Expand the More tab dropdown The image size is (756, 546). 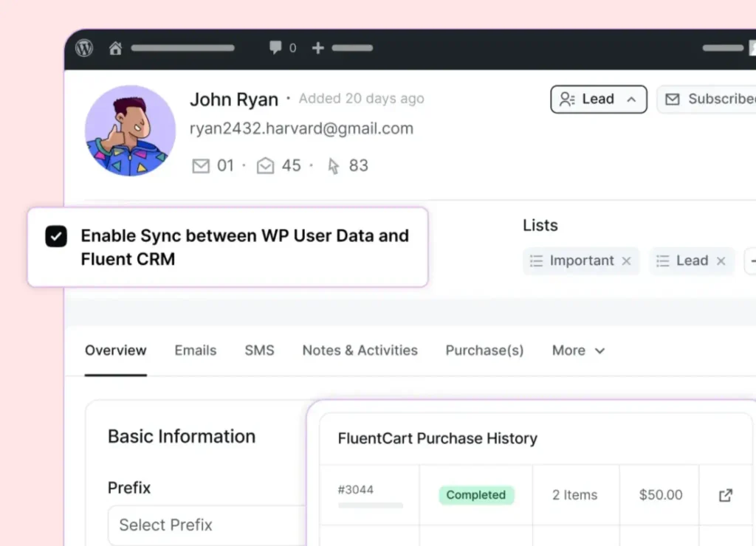(578, 350)
